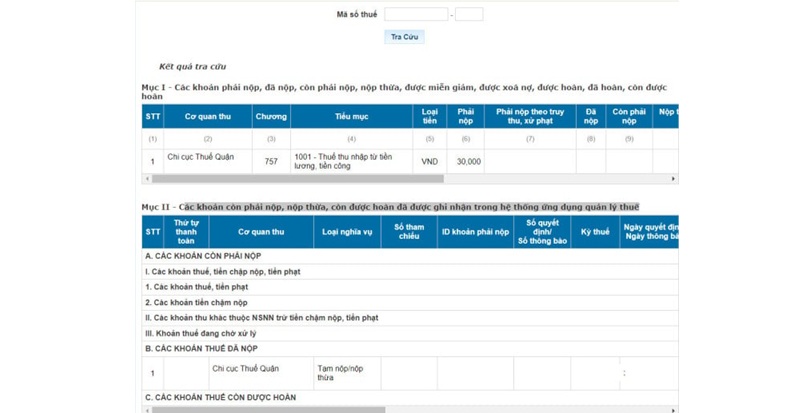This screenshot has height=413, width=800.
Task: Click the Mục II horizontal scrollbar thumb
Action: pyautogui.click(x=268, y=408)
